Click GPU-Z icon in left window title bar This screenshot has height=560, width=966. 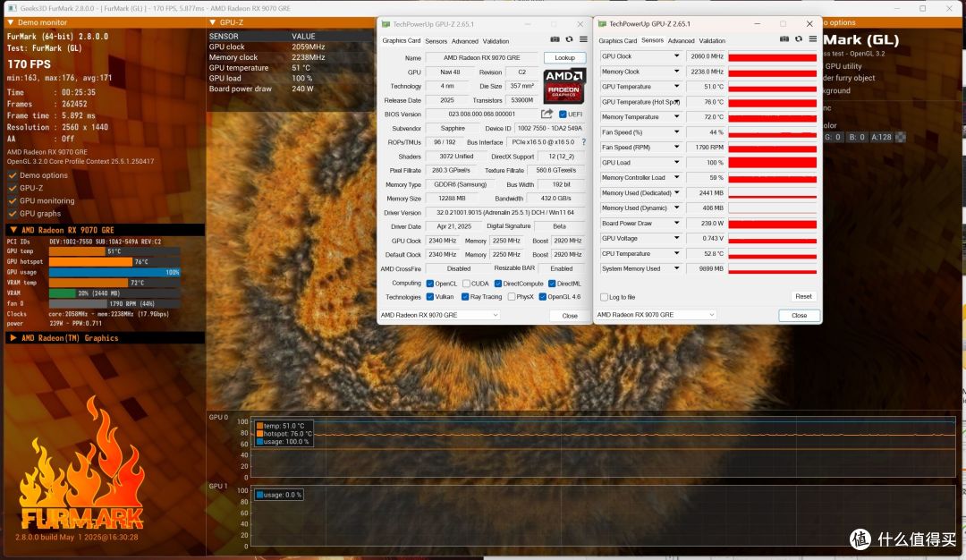[386, 24]
